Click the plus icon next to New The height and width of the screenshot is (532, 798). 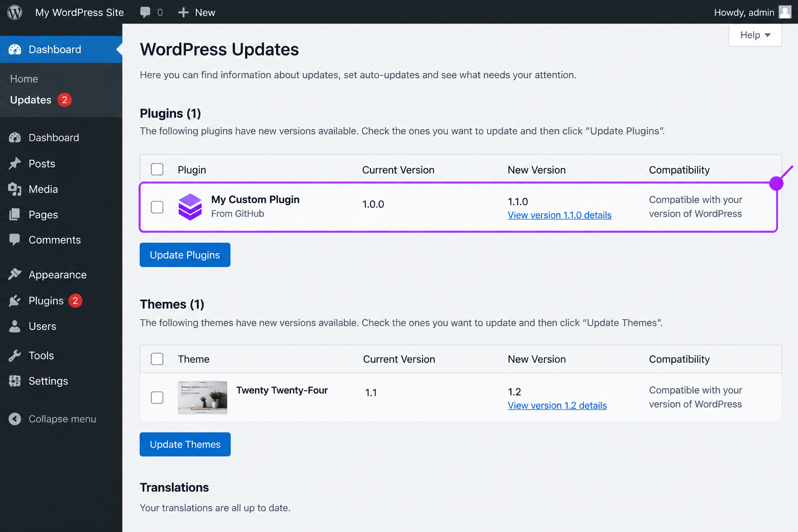183,12
